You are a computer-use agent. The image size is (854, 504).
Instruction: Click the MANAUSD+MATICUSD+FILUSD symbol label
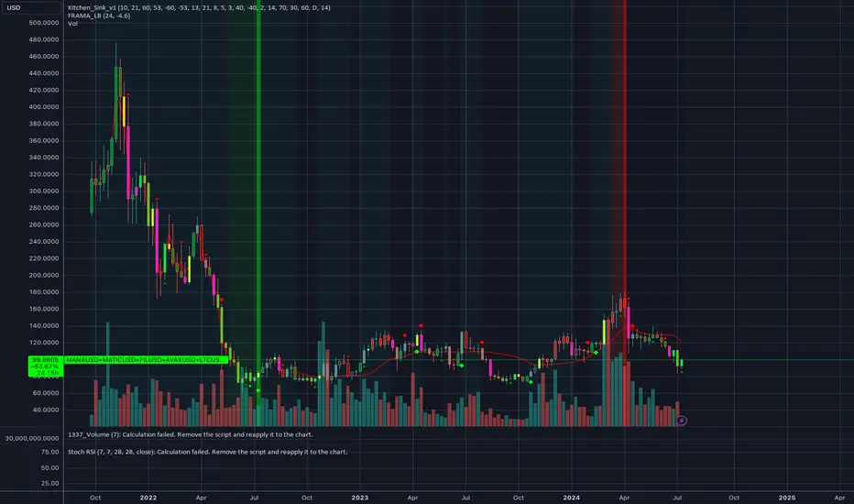146,359
